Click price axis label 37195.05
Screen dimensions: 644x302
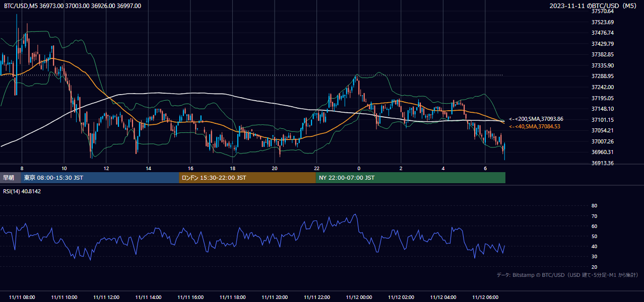602,98
